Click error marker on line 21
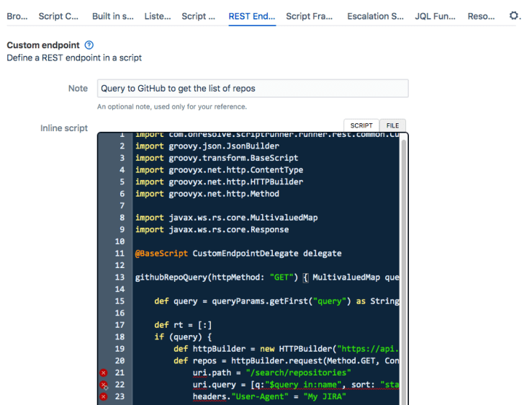This screenshot has width=532, height=405. (103, 373)
